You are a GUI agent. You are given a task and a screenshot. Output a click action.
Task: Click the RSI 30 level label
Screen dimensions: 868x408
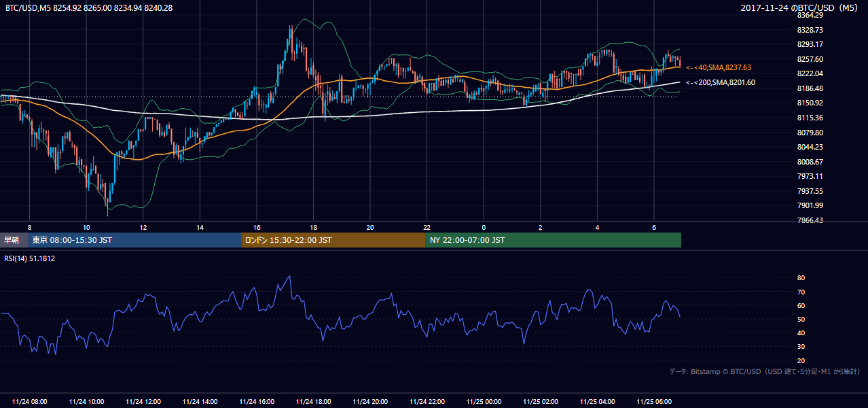[801, 346]
